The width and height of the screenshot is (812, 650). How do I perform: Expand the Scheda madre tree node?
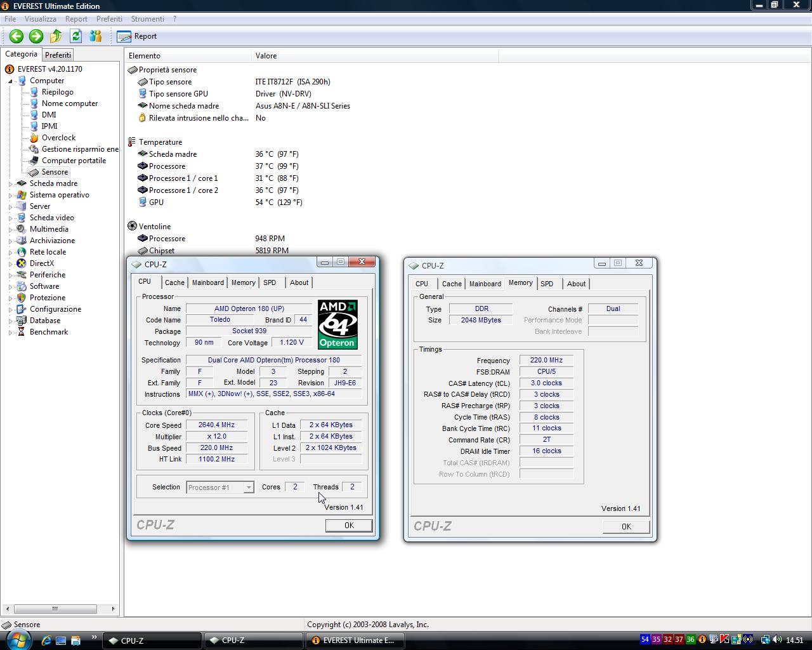point(10,183)
